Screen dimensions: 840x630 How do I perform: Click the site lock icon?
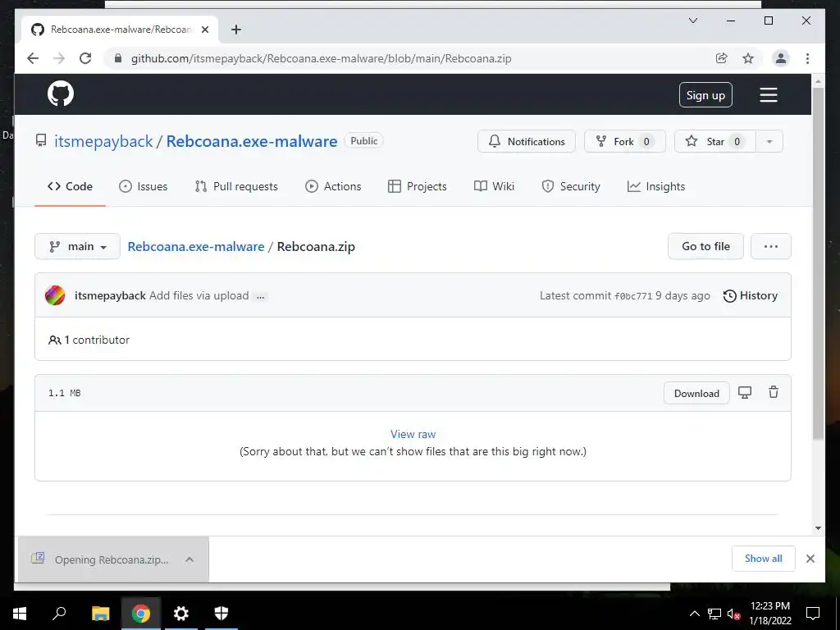[118, 58]
